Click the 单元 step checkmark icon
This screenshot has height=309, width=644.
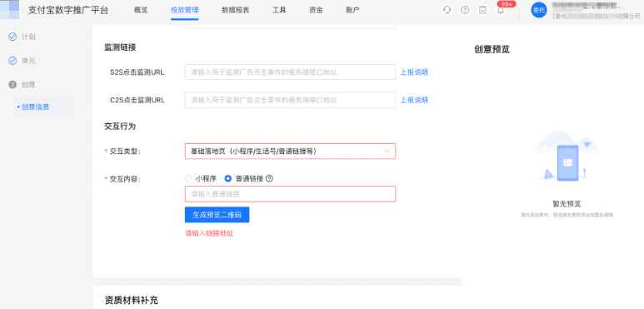click(12, 61)
